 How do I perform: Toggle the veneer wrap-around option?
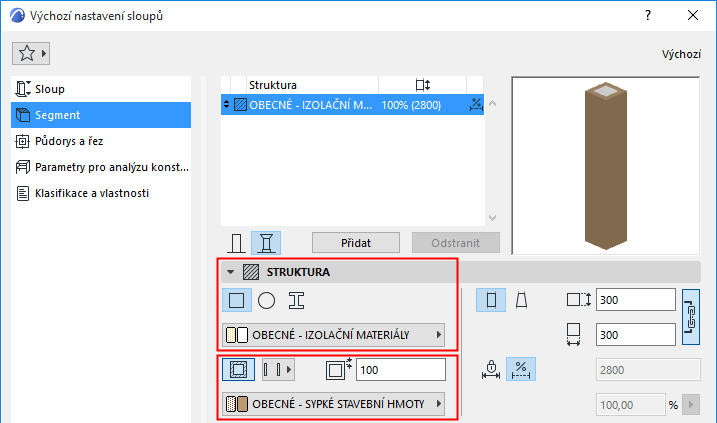pos(238,369)
